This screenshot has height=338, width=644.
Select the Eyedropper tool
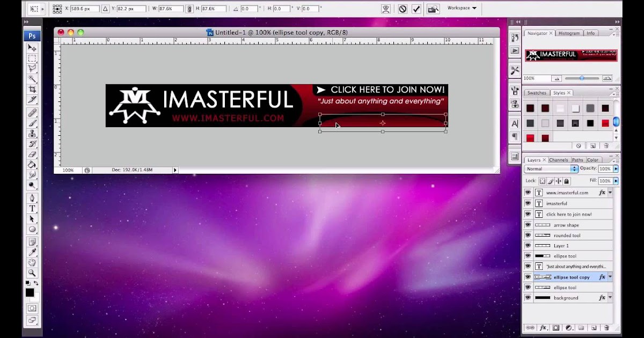coord(32,253)
